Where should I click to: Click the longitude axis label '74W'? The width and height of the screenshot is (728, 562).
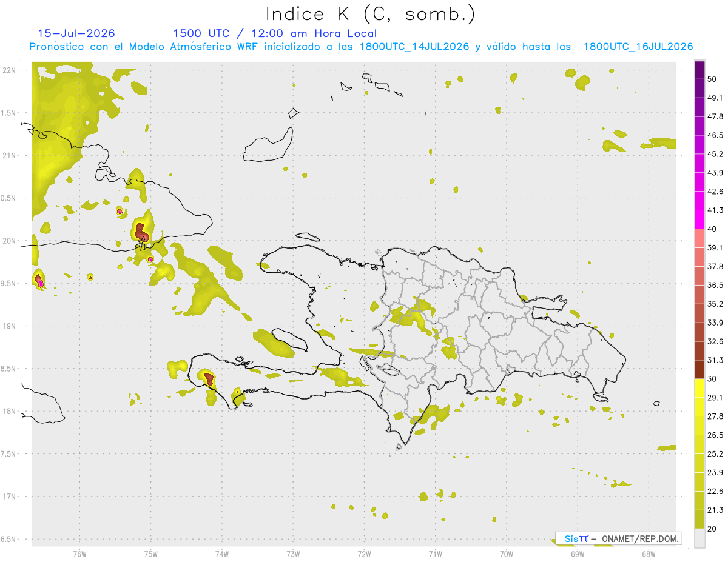[221, 554]
